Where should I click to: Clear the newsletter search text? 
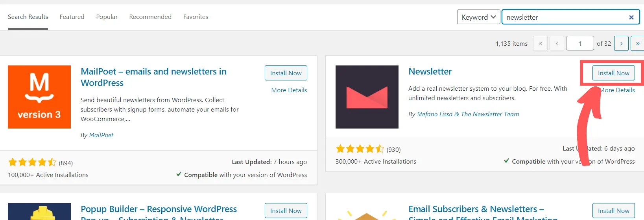click(631, 17)
